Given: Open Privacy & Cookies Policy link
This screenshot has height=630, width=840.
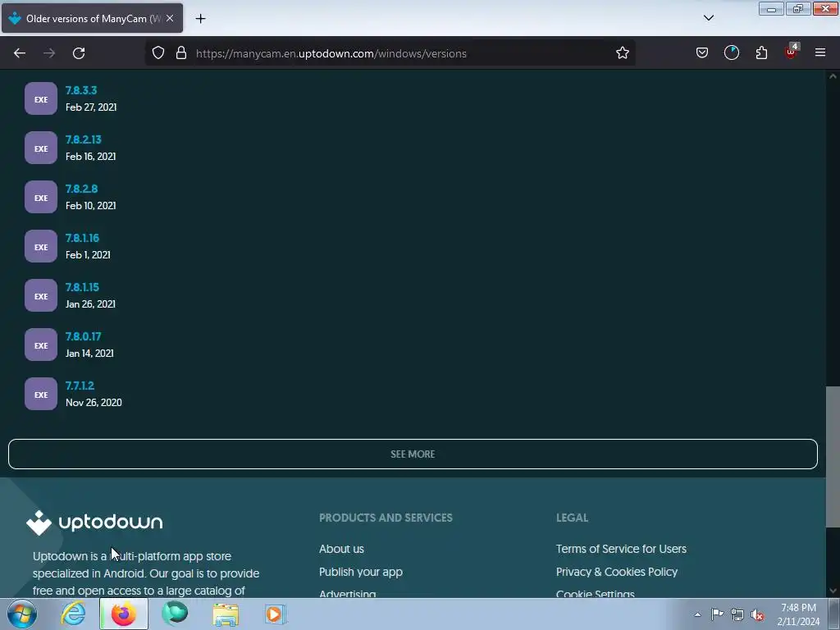Looking at the screenshot, I should 617,572.
